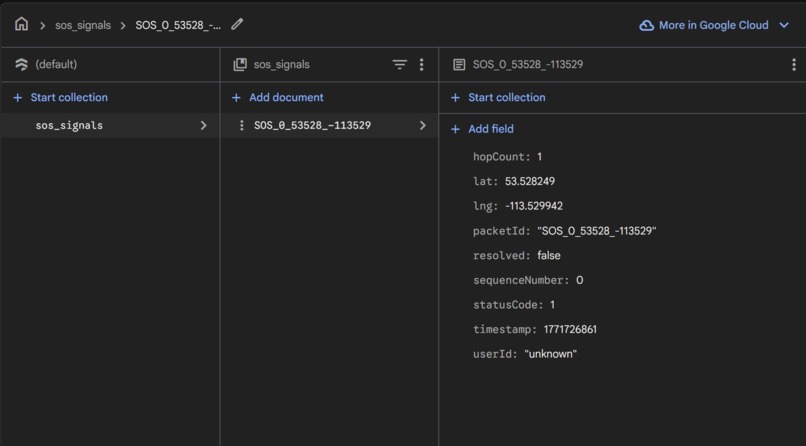This screenshot has height=446, width=806.
Task: Click resolved value false
Action: tap(548, 255)
